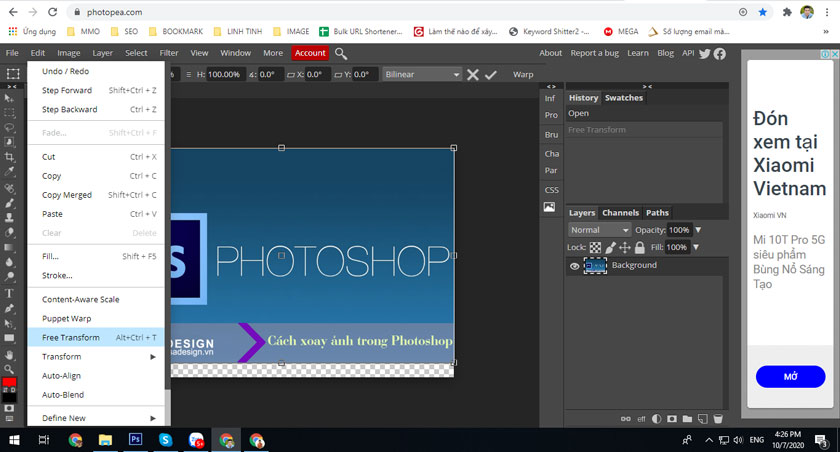Show hidden bookmarks chevron

click(826, 32)
